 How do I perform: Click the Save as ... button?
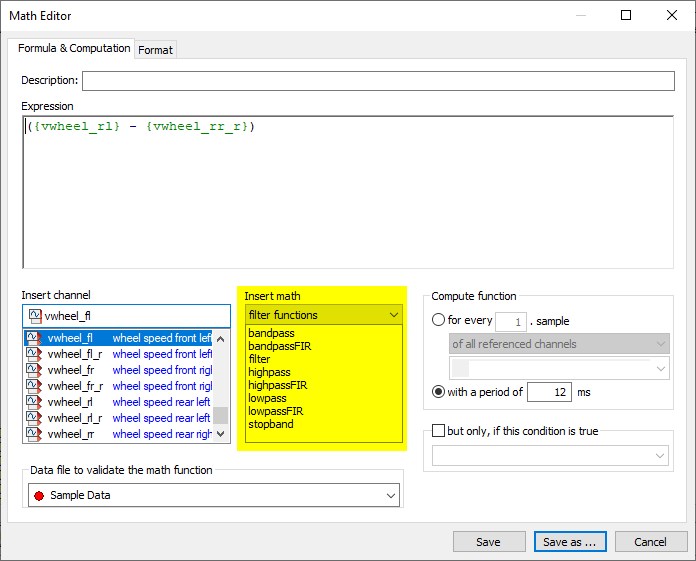(x=570, y=542)
